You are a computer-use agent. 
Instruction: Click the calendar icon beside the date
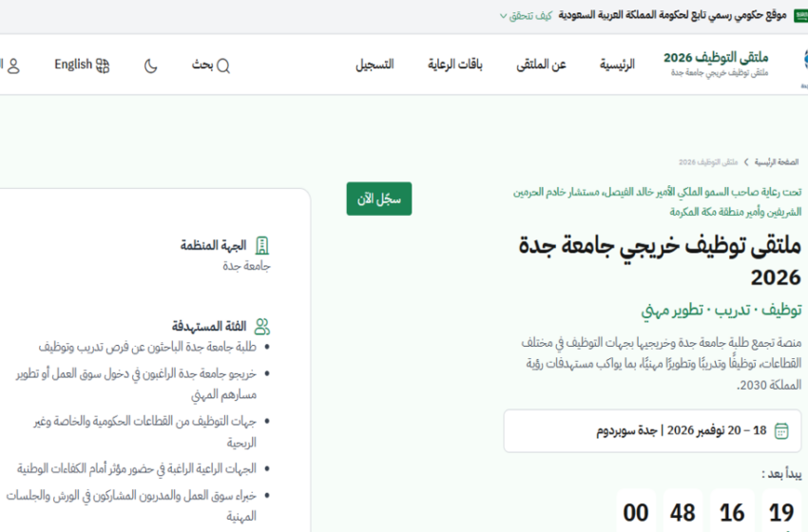pos(781,431)
